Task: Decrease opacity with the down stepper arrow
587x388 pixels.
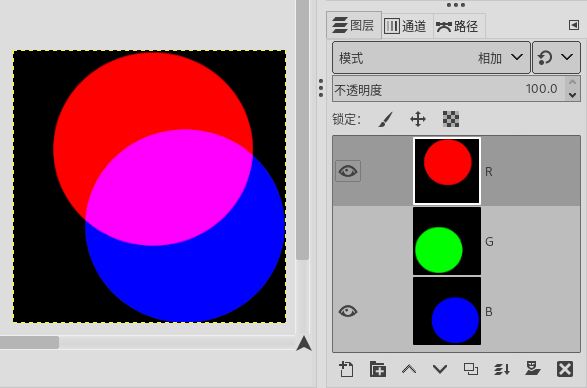Action: pyautogui.click(x=572, y=95)
